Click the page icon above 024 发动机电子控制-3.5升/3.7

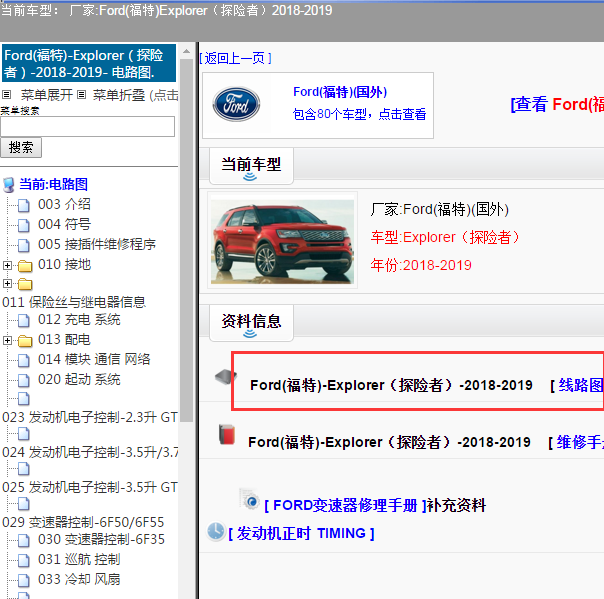point(23,434)
